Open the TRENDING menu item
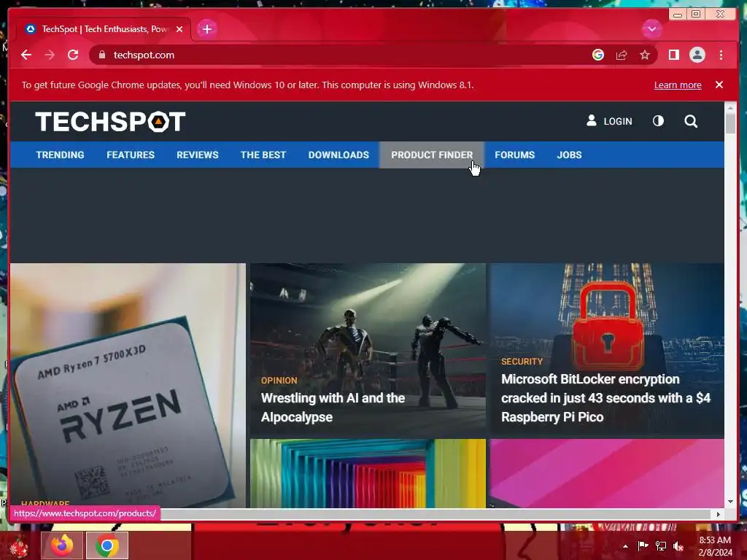The image size is (747, 560). click(60, 155)
